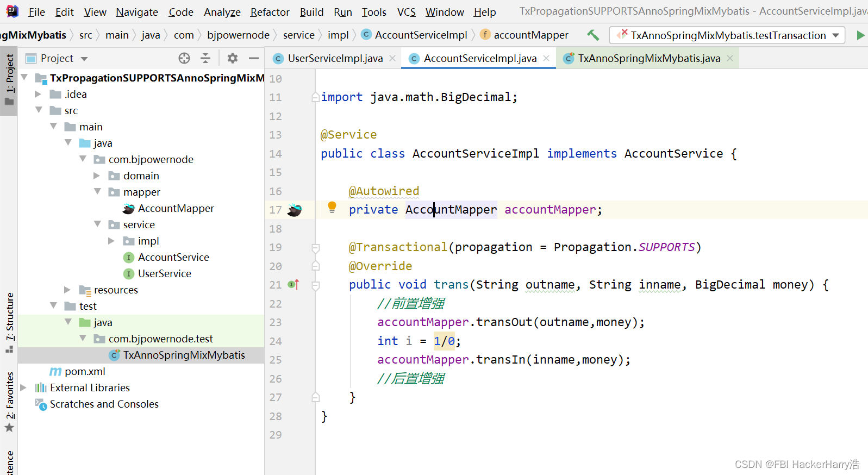The width and height of the screenshot is (868, 475).
Task: Hide the Project panel with minus icon
Action: (254, 58)
